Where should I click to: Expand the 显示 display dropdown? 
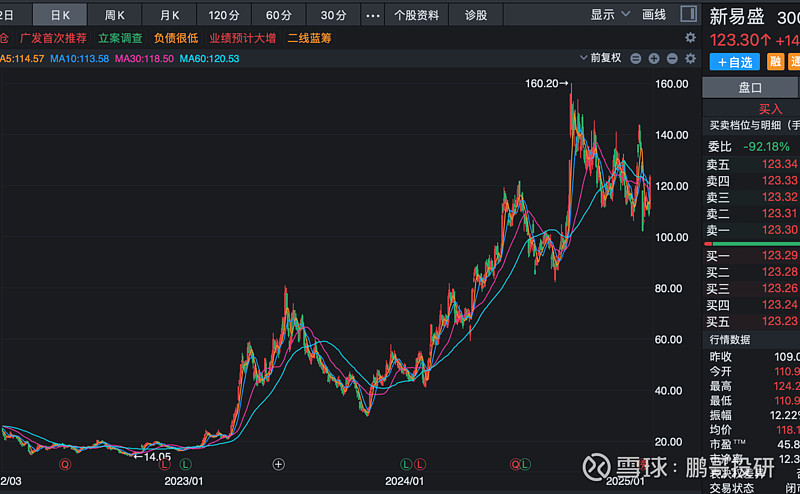[x=610, y=14]
